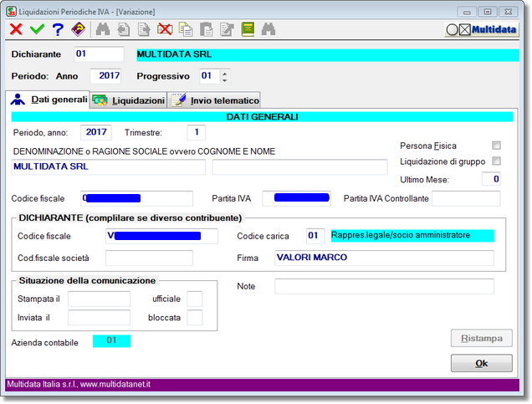The width and height of the screenshot is (532, 404).
Task: Close the Liquidazioni Periodiche IVA window
Action: click(x=509, y=12)
